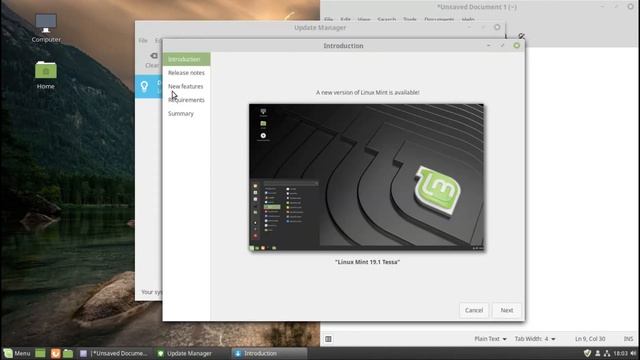Click the user icon in the system tray
The image size is (640, 360).
point(598,353)
